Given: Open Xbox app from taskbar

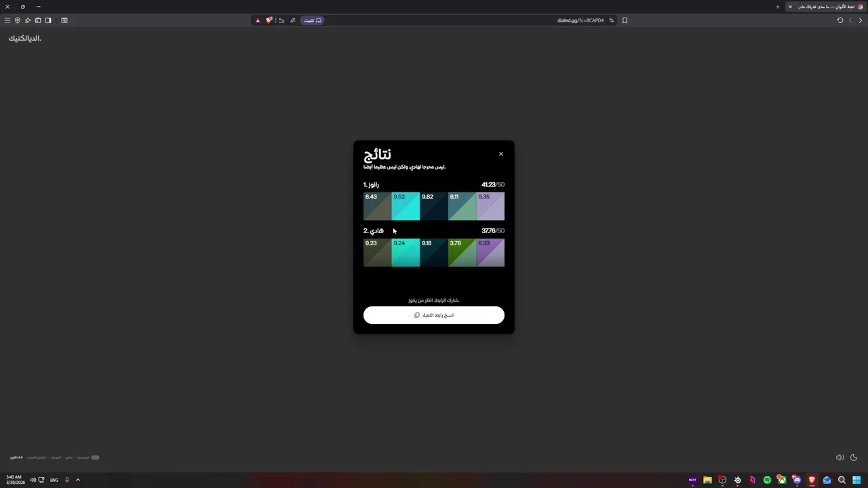Looking at the screenshot, I should (782, 480).
